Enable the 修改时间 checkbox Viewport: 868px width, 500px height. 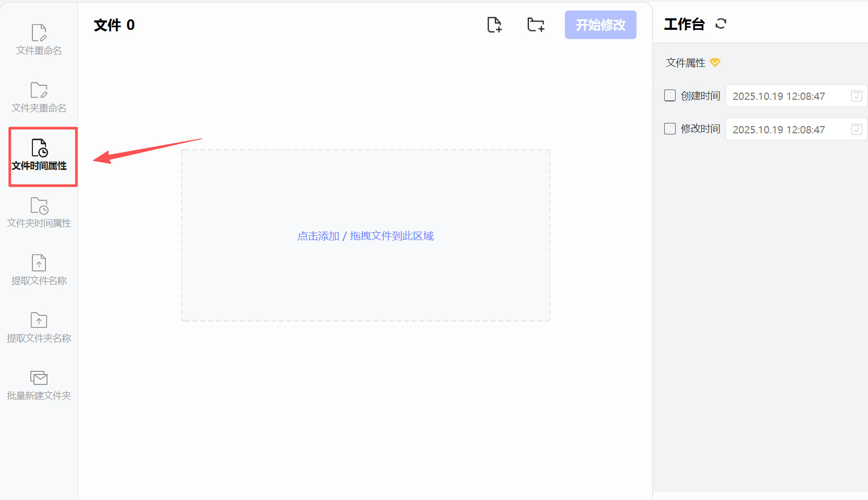[669, 129]
